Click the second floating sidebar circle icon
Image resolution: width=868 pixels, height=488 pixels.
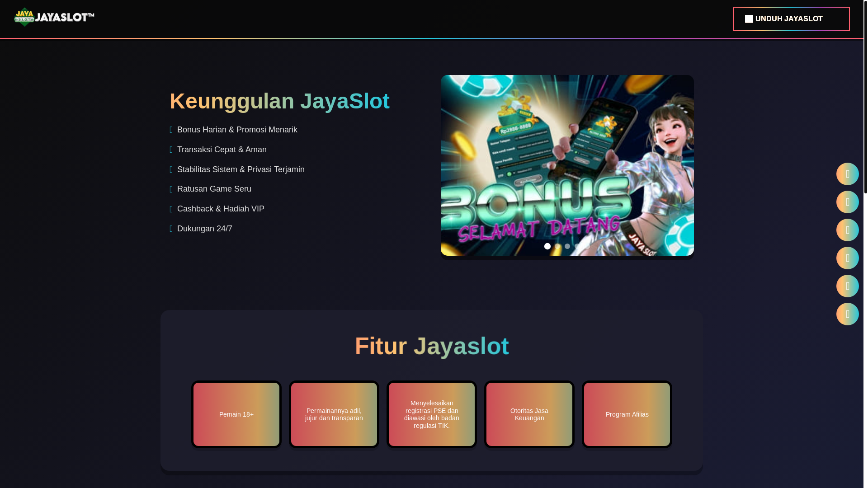848,202
